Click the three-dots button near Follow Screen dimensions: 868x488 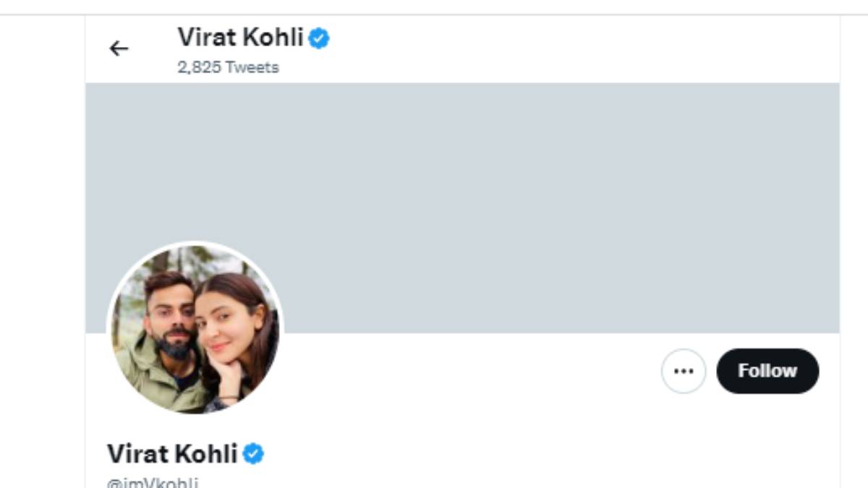[x=683, y=371]
